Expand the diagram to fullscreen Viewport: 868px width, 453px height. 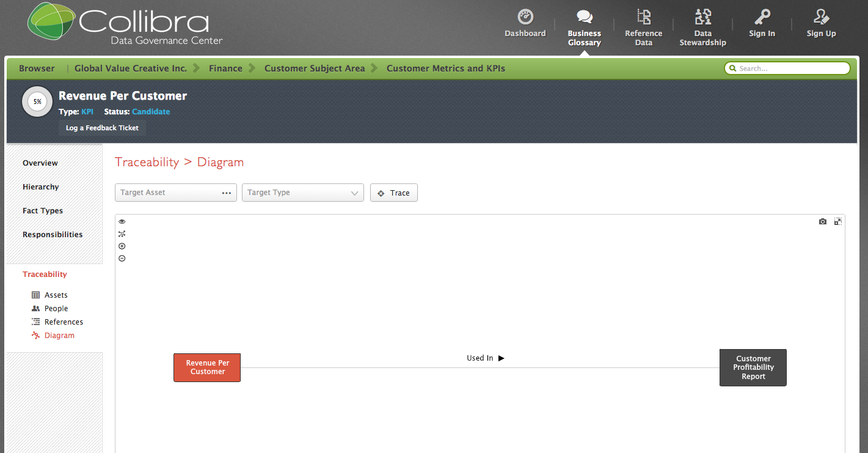tap(838, 221)
